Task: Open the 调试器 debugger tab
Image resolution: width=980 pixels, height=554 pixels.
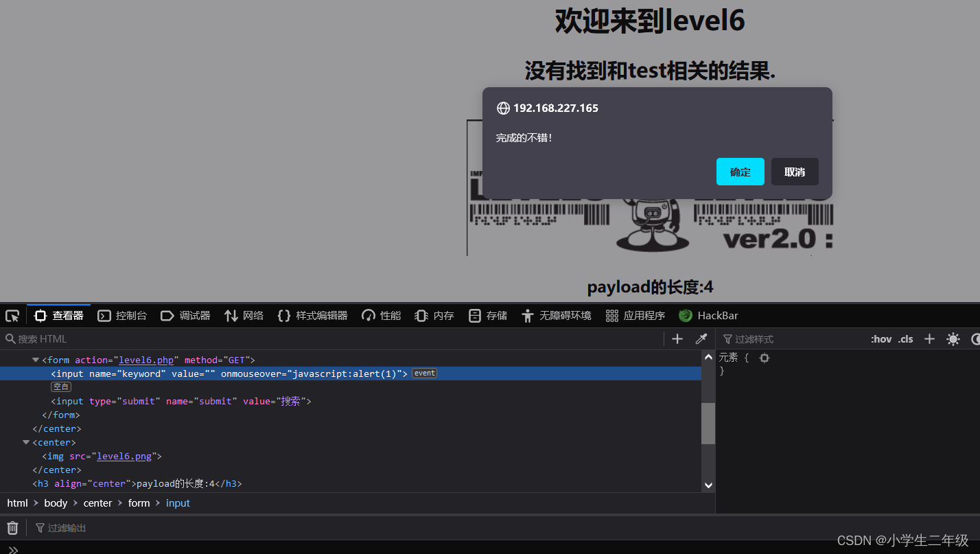Action: [185, 316]
